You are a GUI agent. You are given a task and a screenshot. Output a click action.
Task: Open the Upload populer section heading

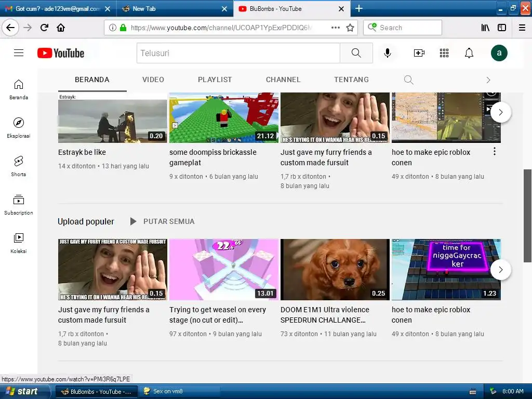pos(86,221)
